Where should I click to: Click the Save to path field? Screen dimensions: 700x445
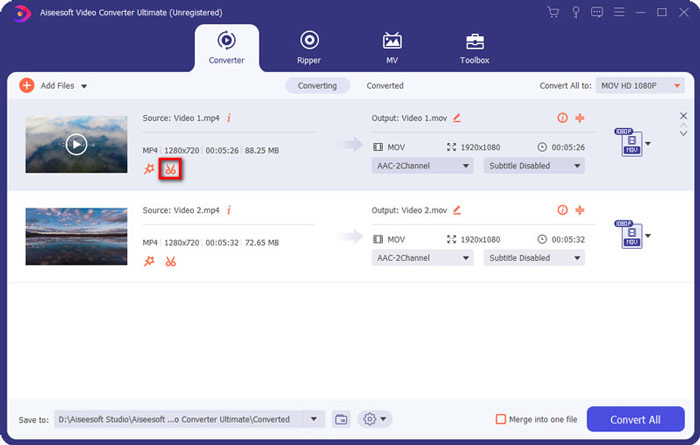[179, 419]
